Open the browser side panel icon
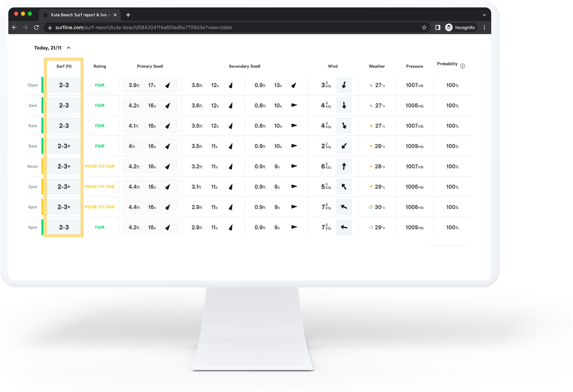This screenshot has width=573, height=392. [x=438, y=28]
